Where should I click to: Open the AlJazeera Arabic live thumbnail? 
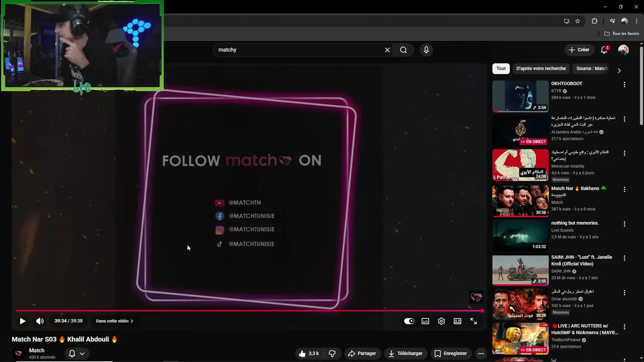(x=520, y=131)
